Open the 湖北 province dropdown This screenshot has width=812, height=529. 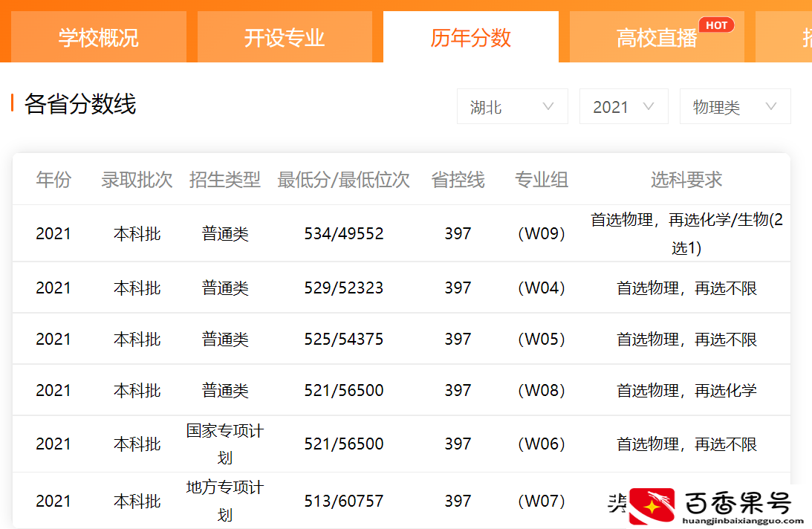click(512, 107)
